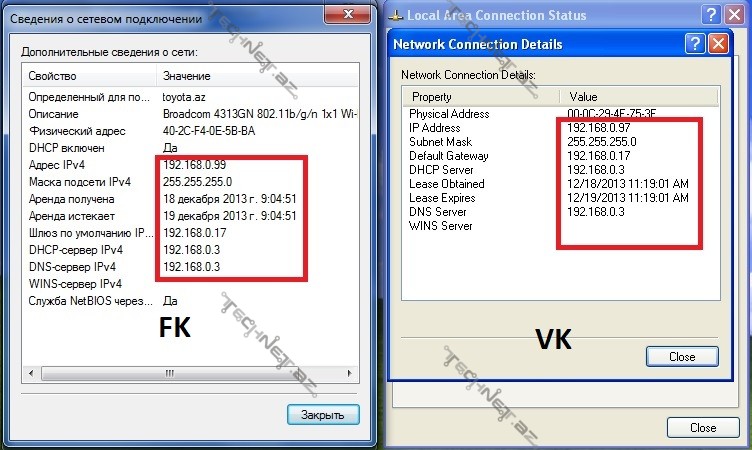Select the IP Address row
The height and width of the screenshot is (450, 752).
561,128
